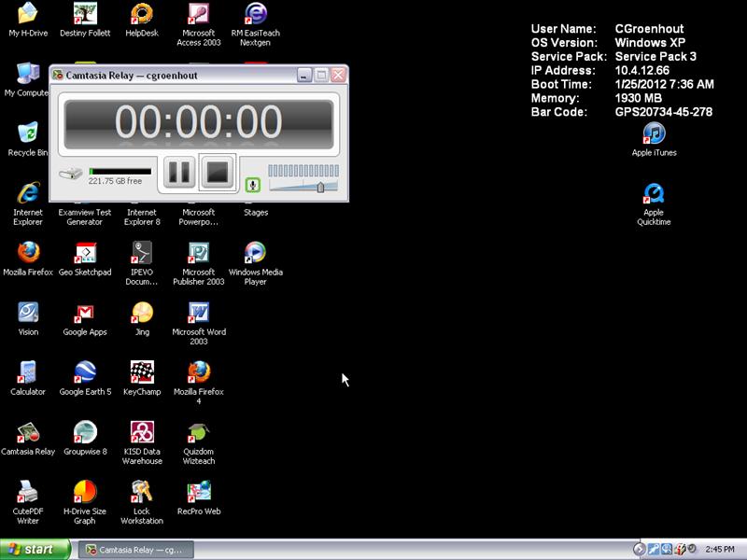Click first blue system tray icon
Viewport: 747px width, 560px height.
pos(654,550)
